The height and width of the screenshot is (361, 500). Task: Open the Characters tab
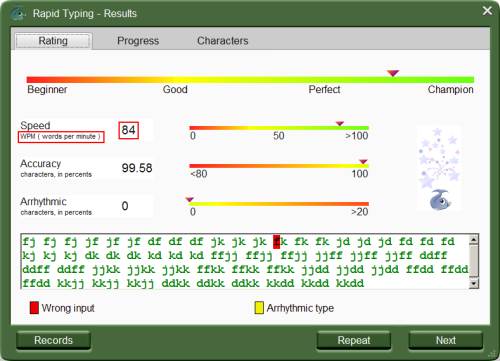click(223, 41)
